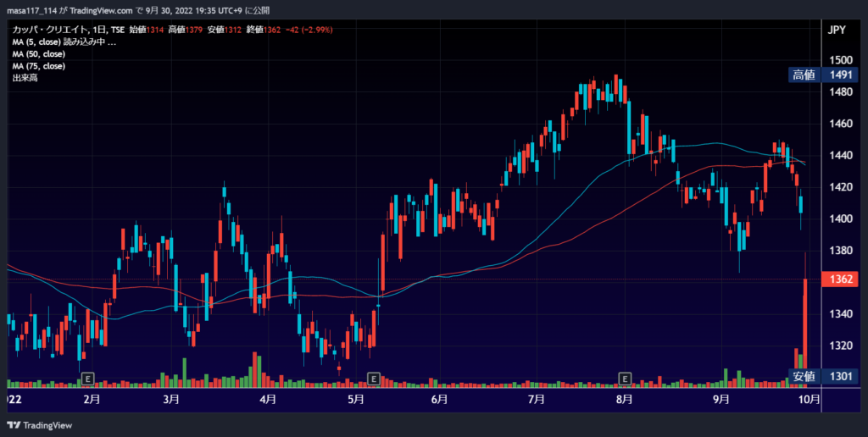Click the 1380 price axis value

(842, 251)
